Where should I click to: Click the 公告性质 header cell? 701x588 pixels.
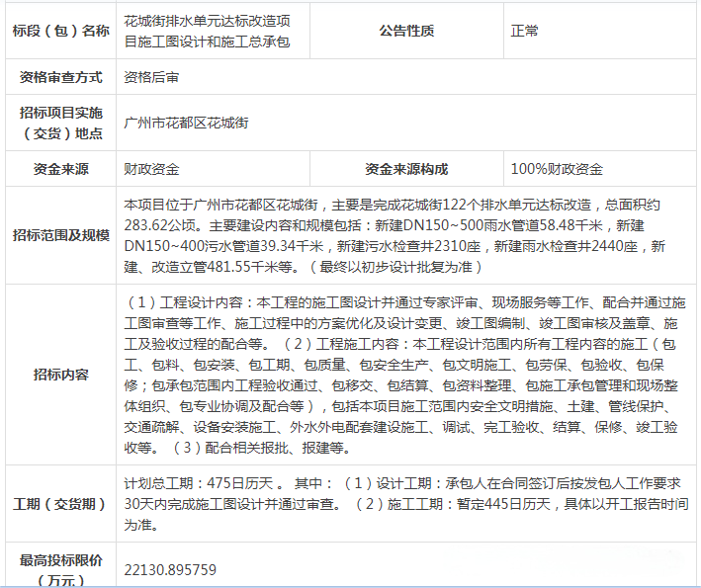(x=406, y=31)
